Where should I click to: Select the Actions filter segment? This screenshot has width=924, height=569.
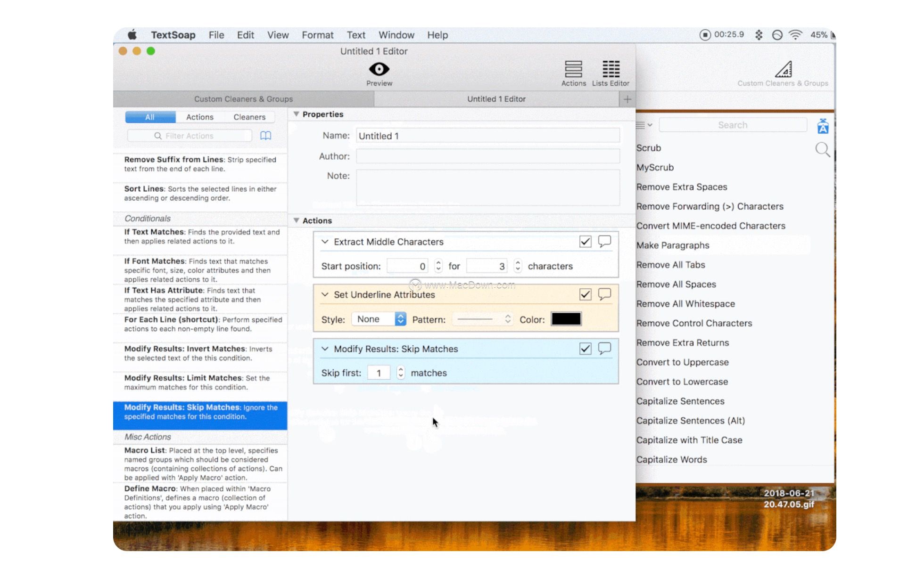[199, 117]
